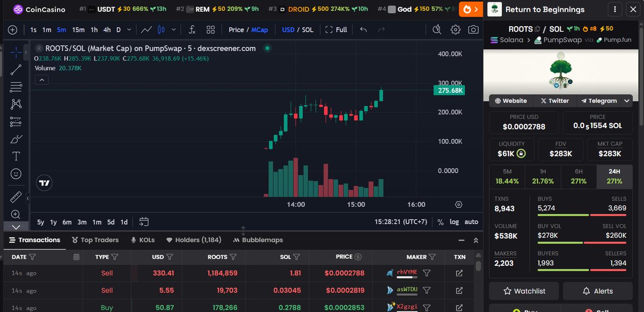Open the token Telegram link
This screenshot has width=644, height=312.
[599, 100]
